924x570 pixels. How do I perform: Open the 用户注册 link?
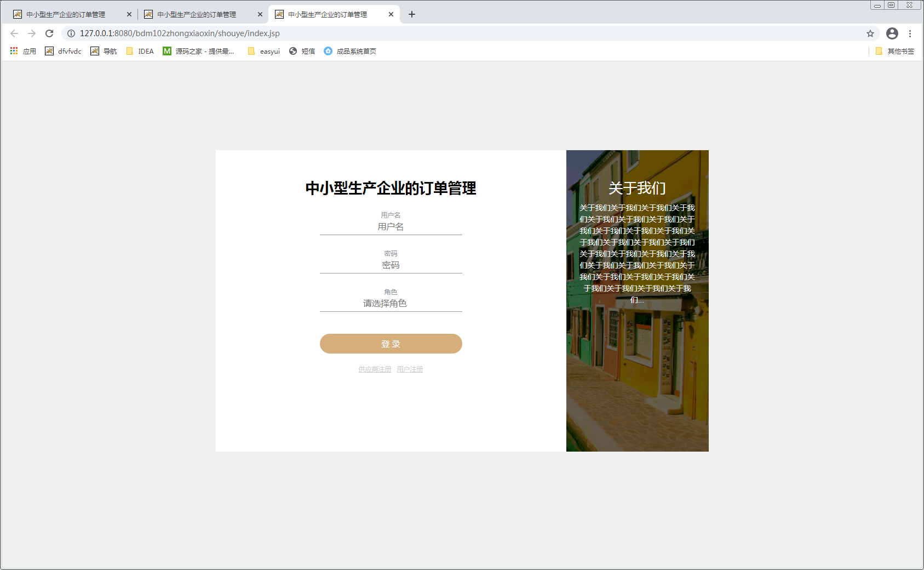[x=410, y=369]
